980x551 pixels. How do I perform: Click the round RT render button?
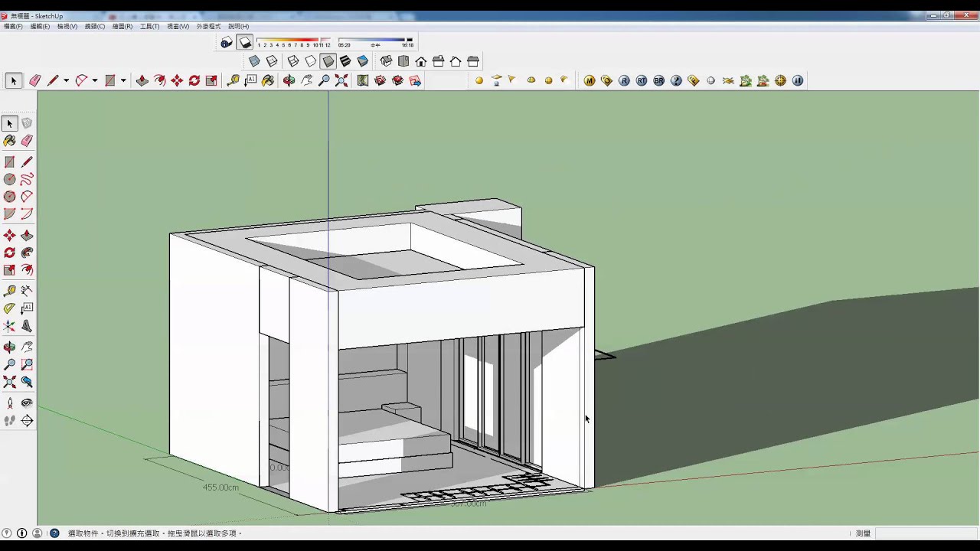coord(642,80)
